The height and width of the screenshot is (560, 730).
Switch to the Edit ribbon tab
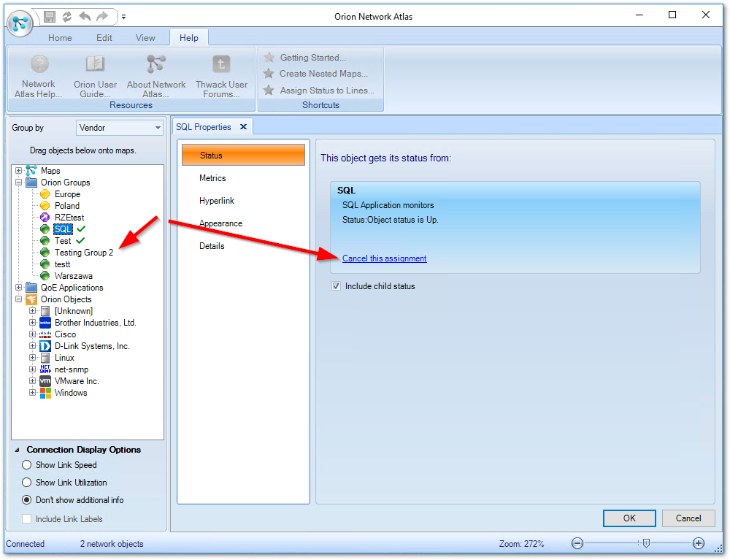104,37
